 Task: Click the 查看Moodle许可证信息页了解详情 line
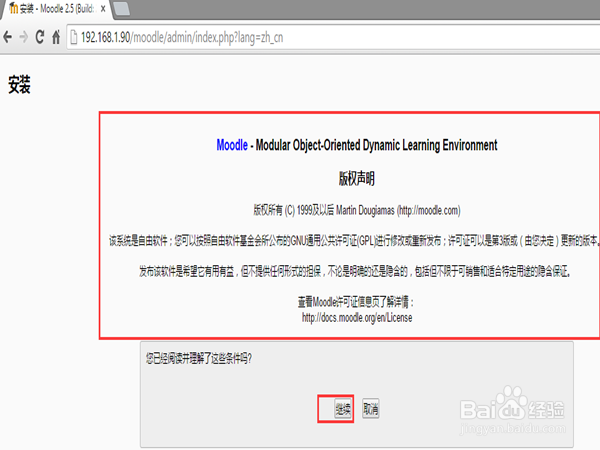pos(356,302)
